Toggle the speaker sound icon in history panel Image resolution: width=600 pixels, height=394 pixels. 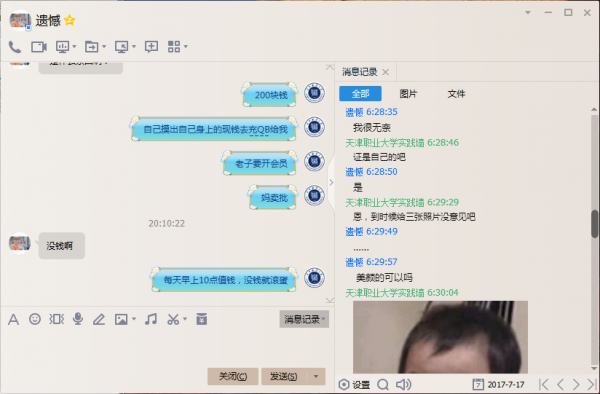[403, 384]
